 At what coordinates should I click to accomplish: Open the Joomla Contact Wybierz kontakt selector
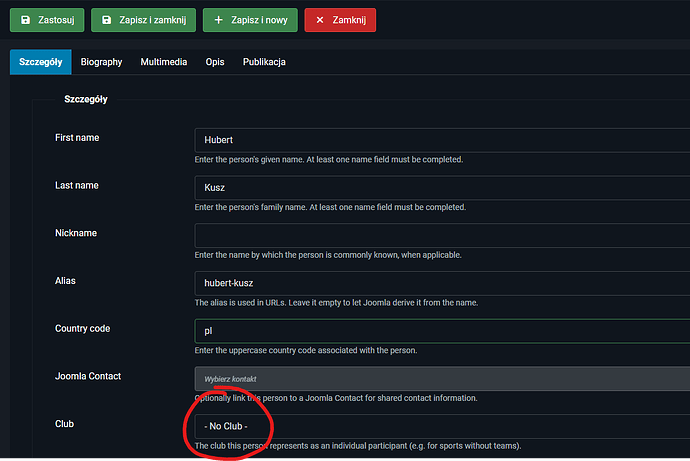pos(442,379)
